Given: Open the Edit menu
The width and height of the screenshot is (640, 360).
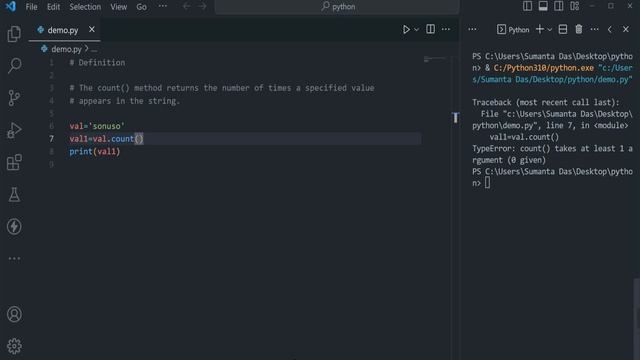Looking at the screenshot, I should (53, 7).
